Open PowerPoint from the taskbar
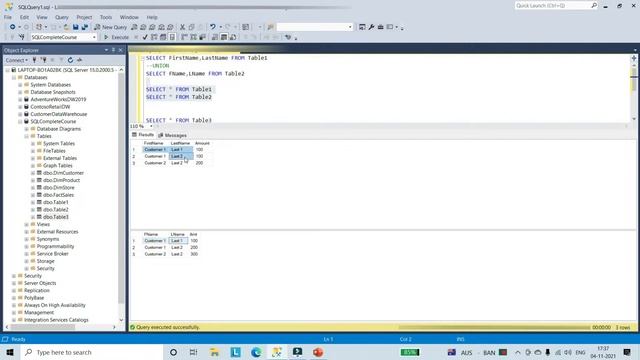Viewport: 640px width, 360px height. [318, 352]
